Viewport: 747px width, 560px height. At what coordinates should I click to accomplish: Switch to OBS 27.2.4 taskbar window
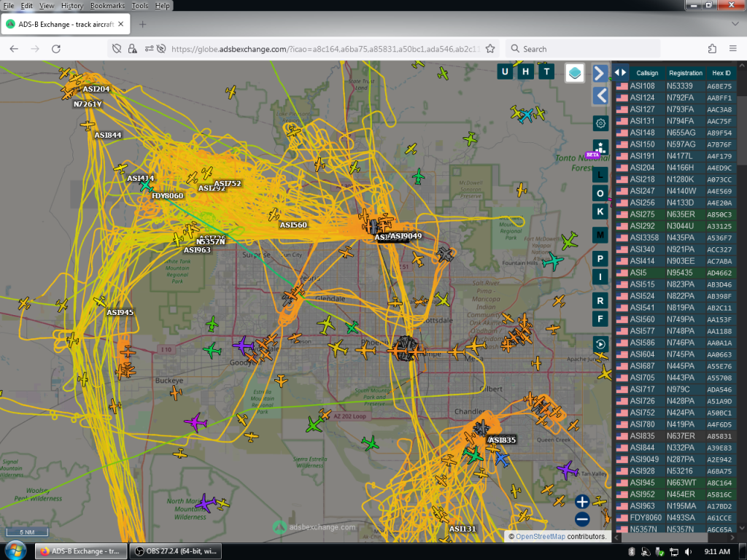176,551
